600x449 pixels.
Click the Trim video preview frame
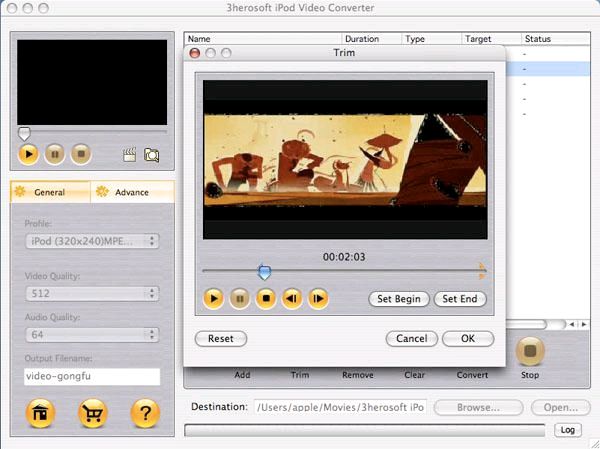[345, 160]
